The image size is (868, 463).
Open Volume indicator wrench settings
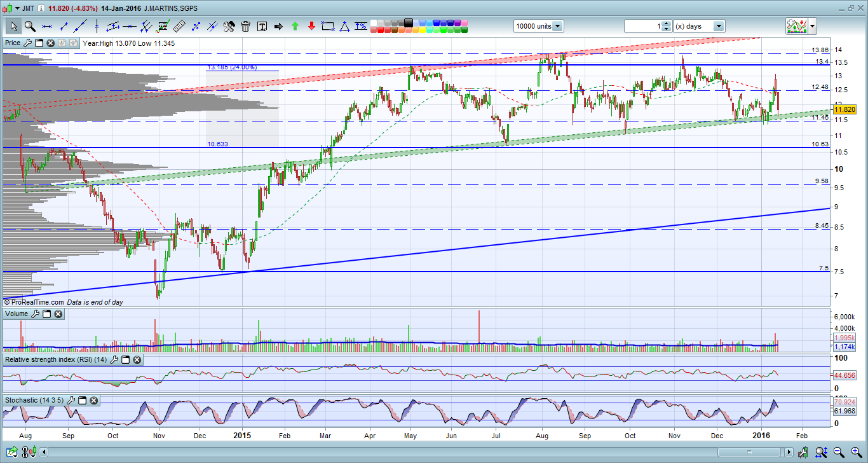tap(36, 314)
